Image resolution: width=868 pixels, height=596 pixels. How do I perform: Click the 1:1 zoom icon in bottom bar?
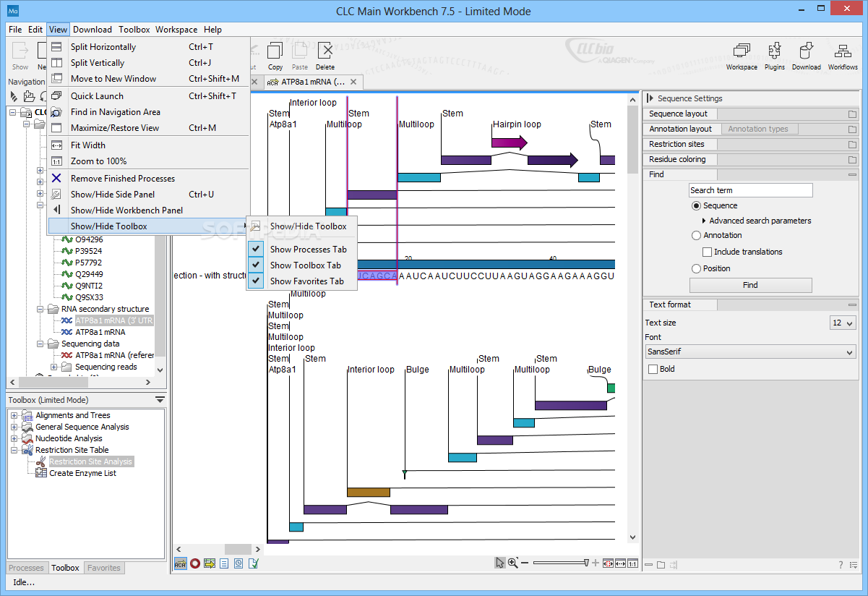click(x=632, y=563)
